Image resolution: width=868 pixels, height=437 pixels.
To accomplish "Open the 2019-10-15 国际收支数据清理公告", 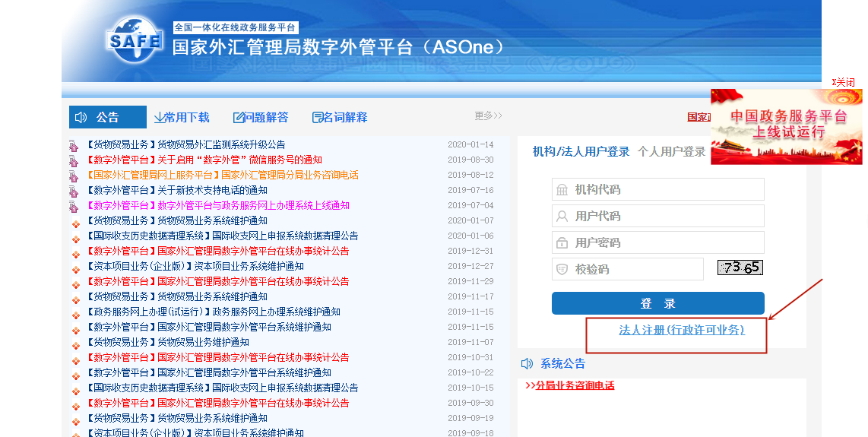I will point(223,388).
